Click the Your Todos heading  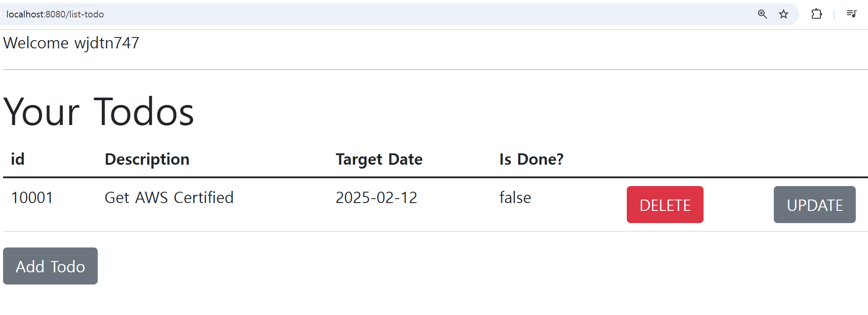99,112
